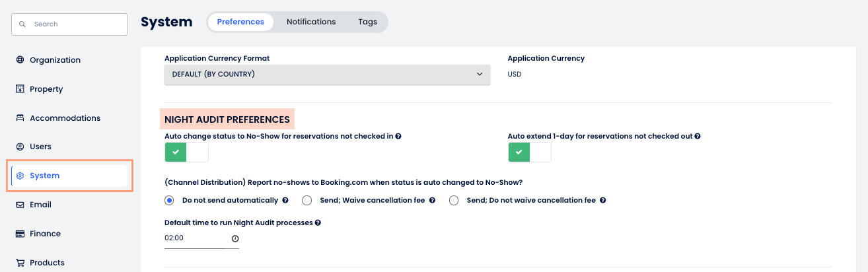Click the Property building icon
Image resolution: width=868 pixels, height=272 pixels.
tap(20, 89)
